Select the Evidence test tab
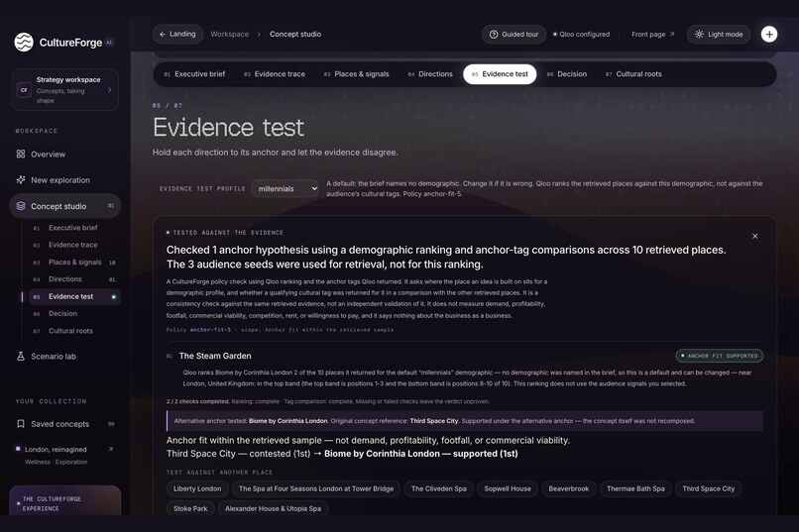 pyautogui.click(x=500, y=74)
